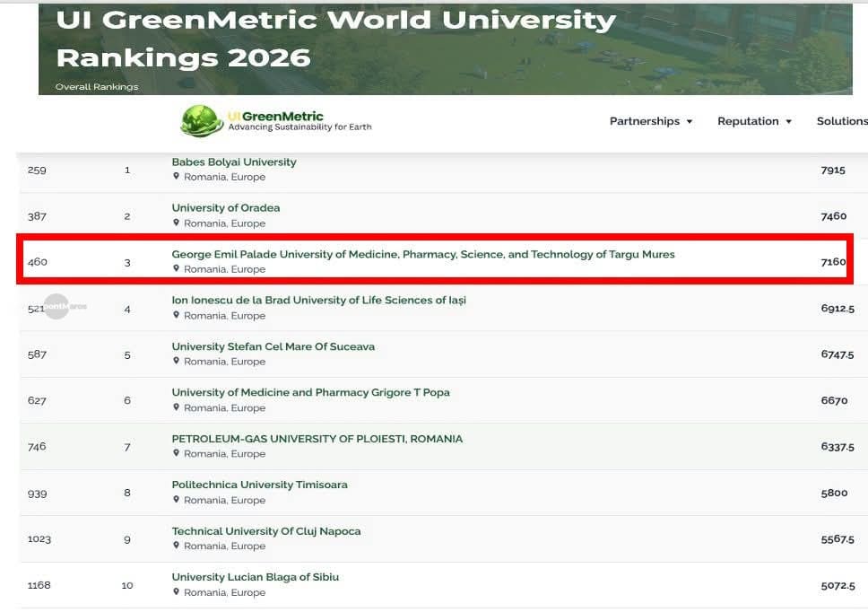Click the UI GreenMetric globe logo
868x612 pixels.
[x=202, y=121]
